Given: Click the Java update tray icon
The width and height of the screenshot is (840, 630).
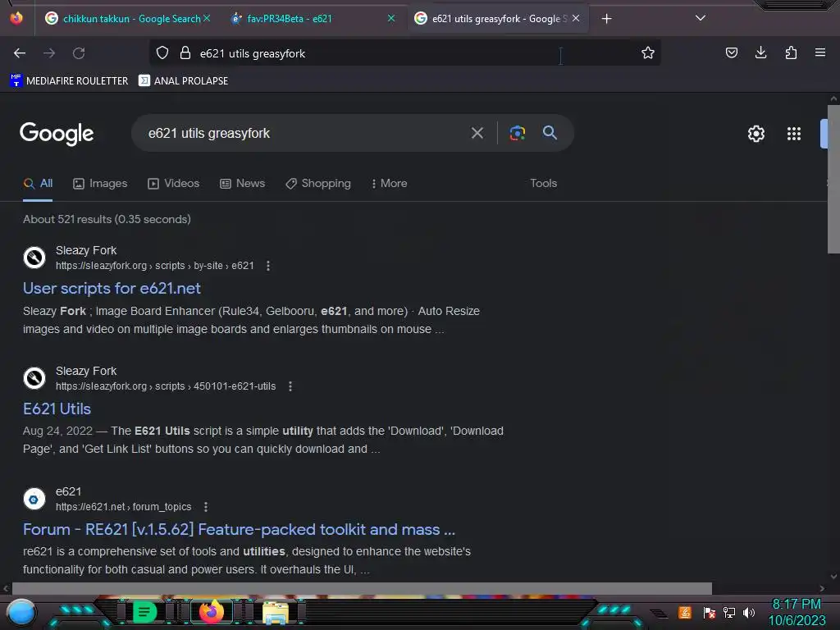Looking at the screenshot, I should click(685, 612).
